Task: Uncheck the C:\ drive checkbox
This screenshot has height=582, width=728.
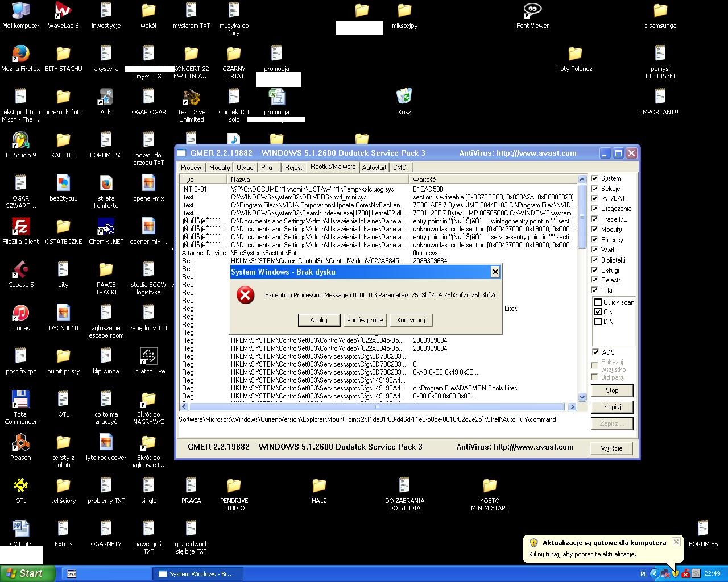Action: (x=598, y=311)
